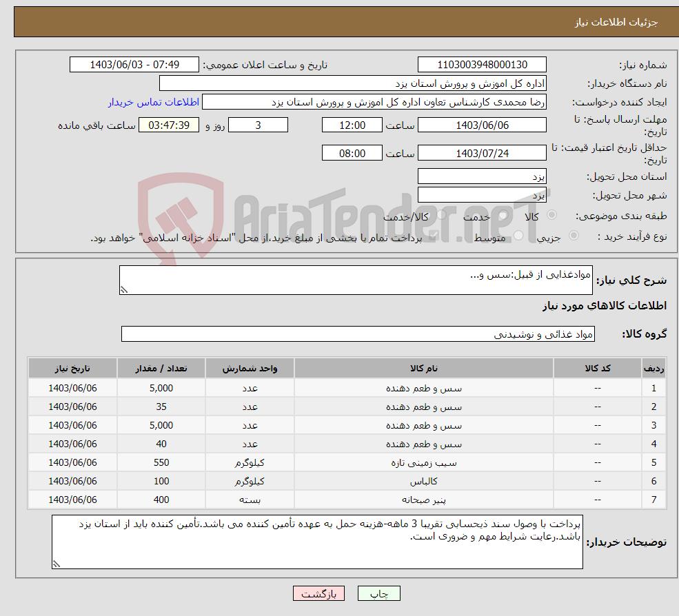The image size is (679, 616).
Task: Click the remaining time 03:47:39 field
Action: 169,125
